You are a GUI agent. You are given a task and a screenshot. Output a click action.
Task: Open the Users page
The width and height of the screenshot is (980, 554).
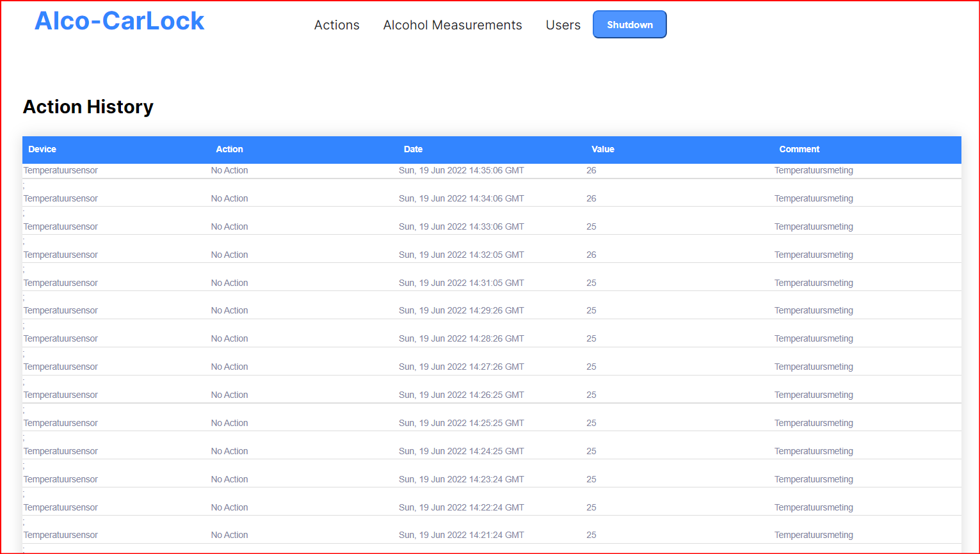click(x=563, y=25)
